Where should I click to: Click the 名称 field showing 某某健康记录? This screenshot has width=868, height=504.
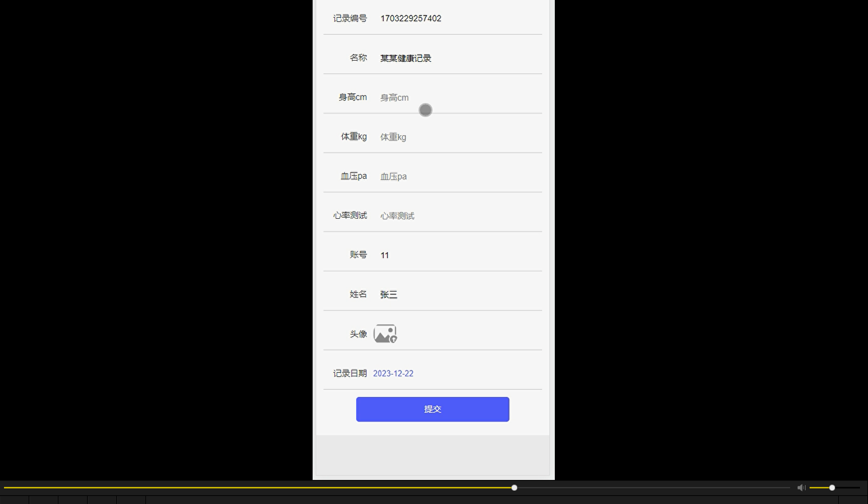tap(406, 58)
